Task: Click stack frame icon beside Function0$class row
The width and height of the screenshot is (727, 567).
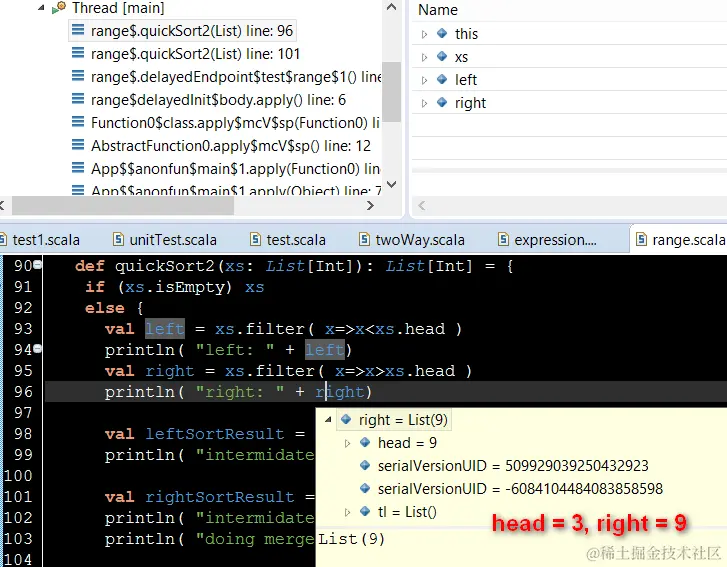Action: click(x=78, y=122)
